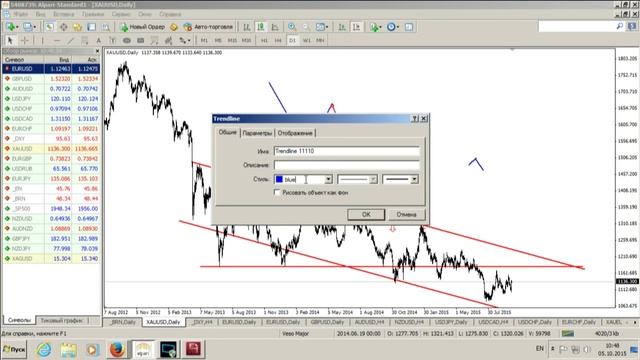Zoom out the chart with minus magnifier
Viewport: 640px width, 360px height.
tap(306, 27)
